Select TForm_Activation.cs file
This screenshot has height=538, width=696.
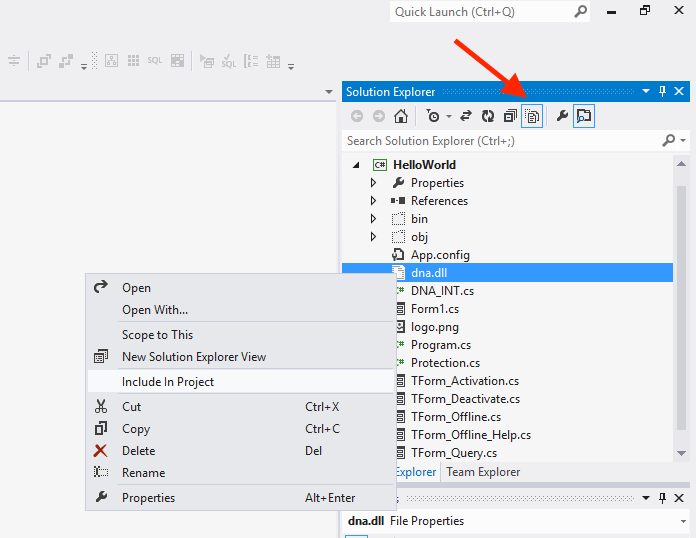465,381
